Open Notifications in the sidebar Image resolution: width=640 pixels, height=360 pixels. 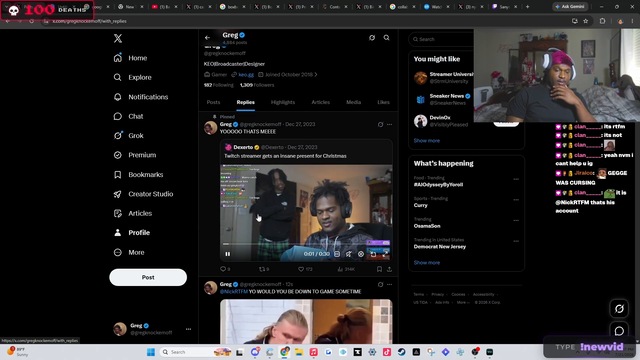[141, 97]
